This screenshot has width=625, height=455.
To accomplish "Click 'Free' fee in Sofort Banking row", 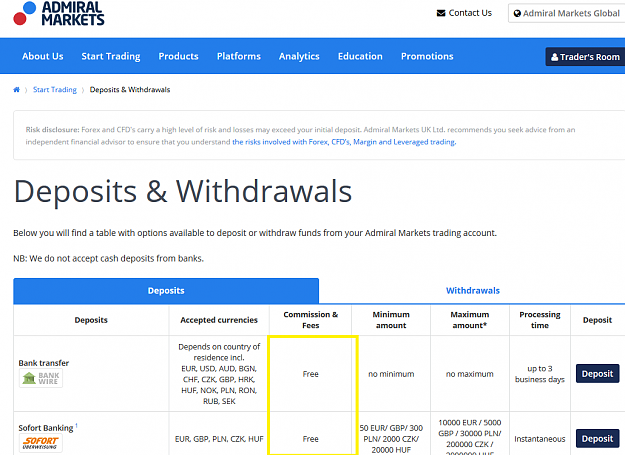I will (311, 439).
